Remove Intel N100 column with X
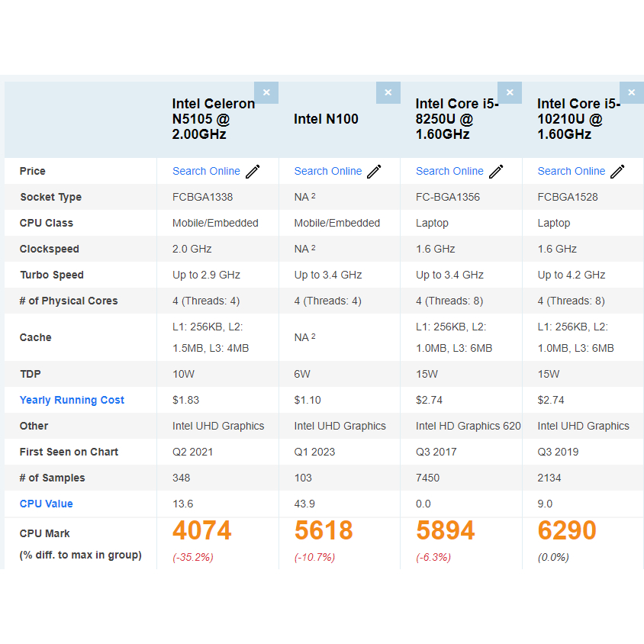 click(x=388, y=92)
